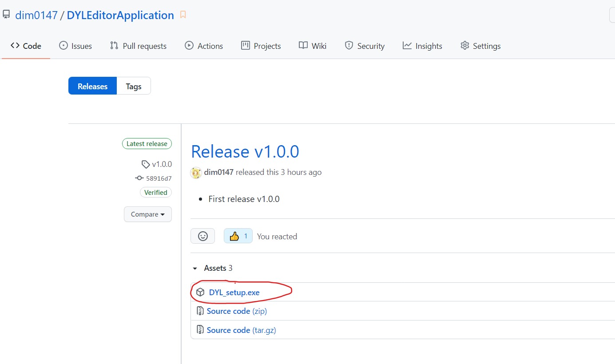Click the tag icon beside v1.0.0
The height and width of the screenshot is (364, 615).
click(146, 164)
